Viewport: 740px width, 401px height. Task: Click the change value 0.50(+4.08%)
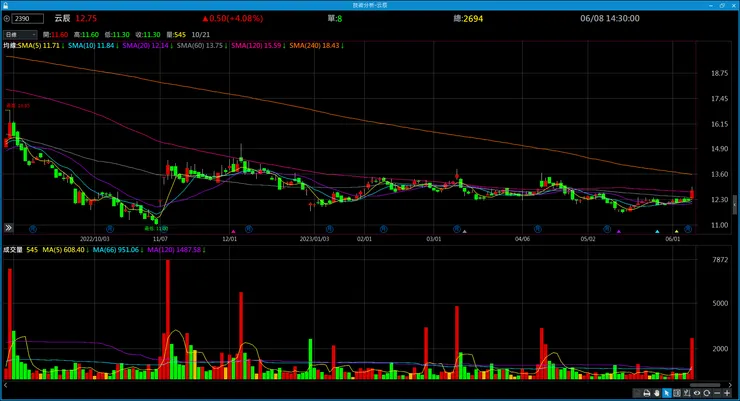click(x=233, y=18)
